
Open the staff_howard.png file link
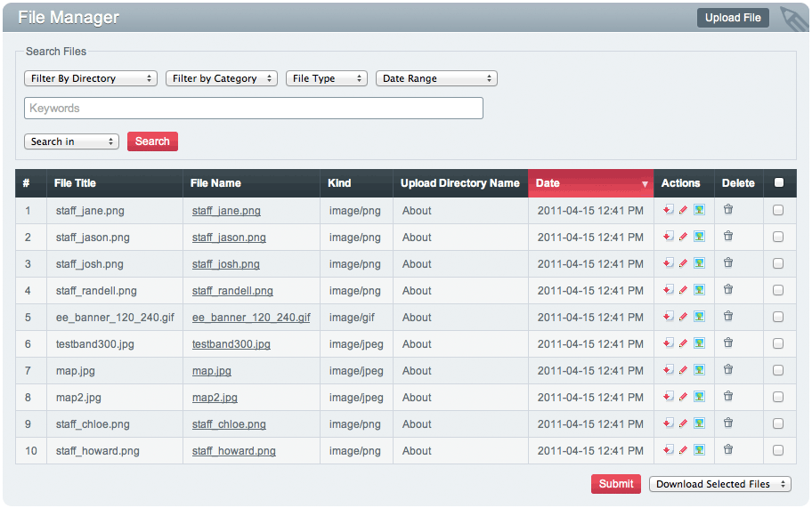234,450
